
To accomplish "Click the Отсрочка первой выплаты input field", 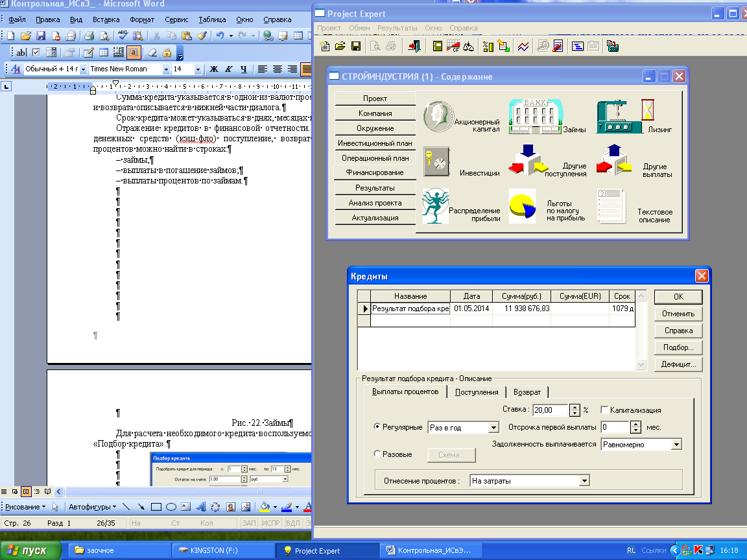I will coord(615,427).
